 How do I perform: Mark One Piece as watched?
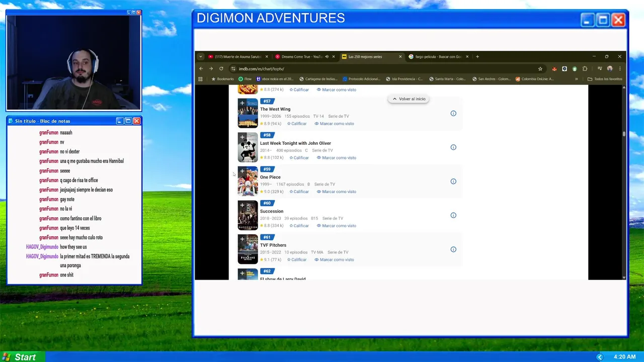pyautogui.click(x=336, y=192)
